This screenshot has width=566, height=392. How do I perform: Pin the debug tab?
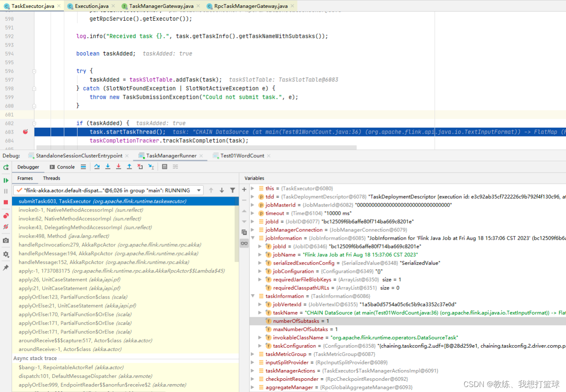[x=6, y=268]
